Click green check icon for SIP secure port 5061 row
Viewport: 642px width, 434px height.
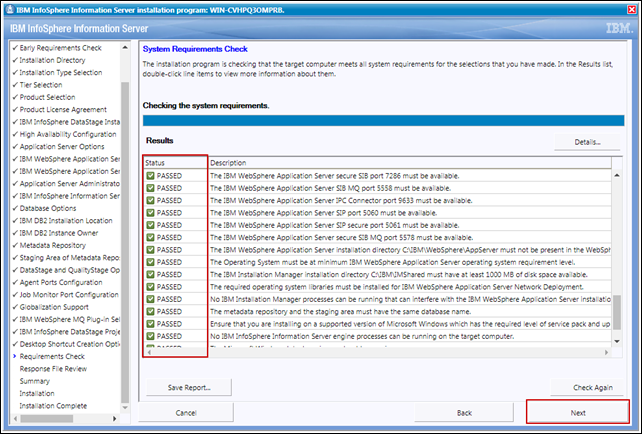150,225
